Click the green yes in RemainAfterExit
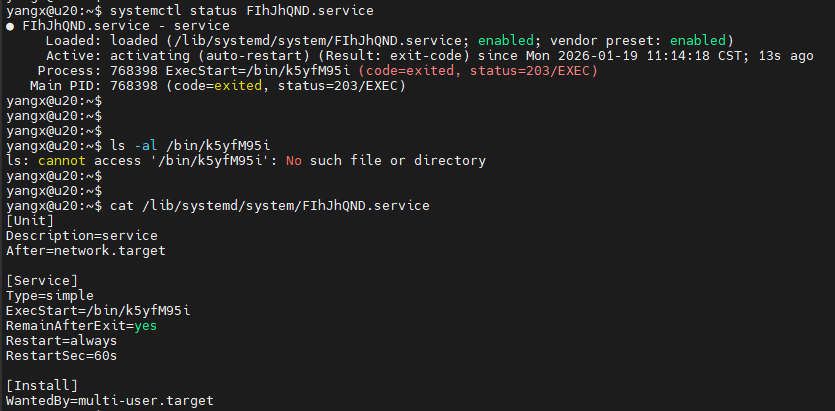This screenshot has height=411, width=835. point(144,325)
